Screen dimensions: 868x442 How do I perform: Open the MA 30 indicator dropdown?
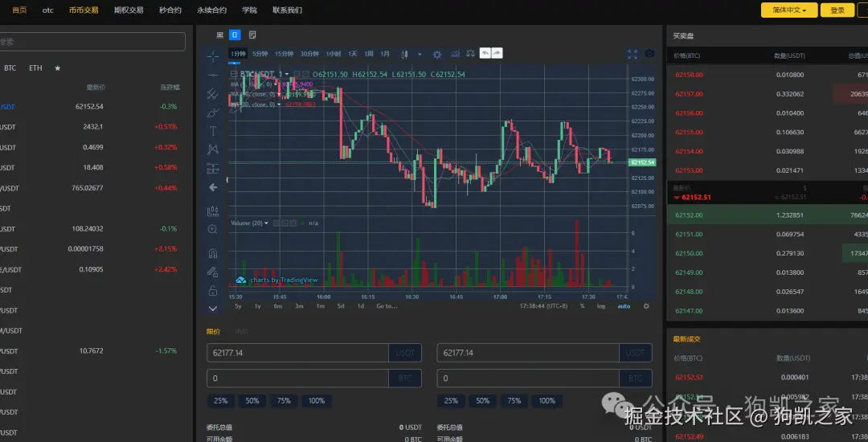(x=279, y=104)
